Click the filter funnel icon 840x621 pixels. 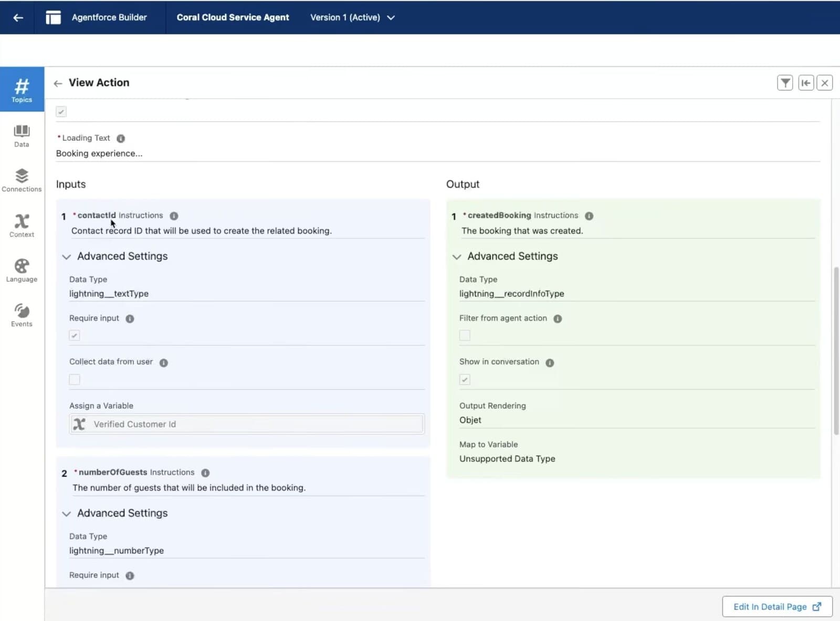tap(785, 82)
